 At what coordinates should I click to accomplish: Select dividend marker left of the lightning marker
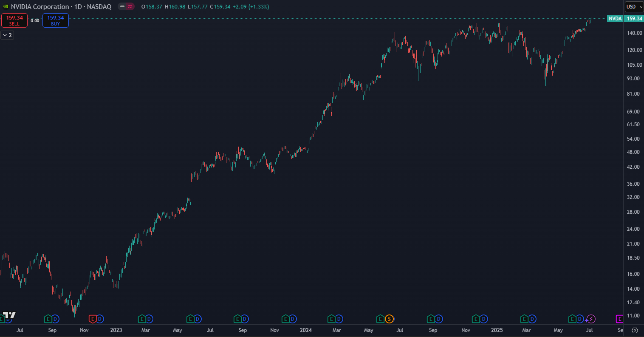pyautogui.click(x=580, y=319)
